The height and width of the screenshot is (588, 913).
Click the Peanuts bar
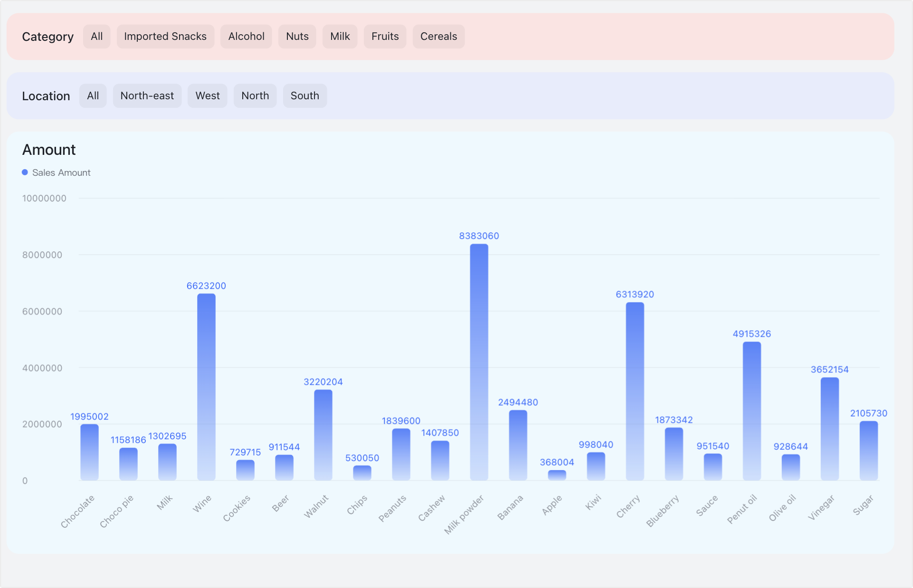coord(401,455)
